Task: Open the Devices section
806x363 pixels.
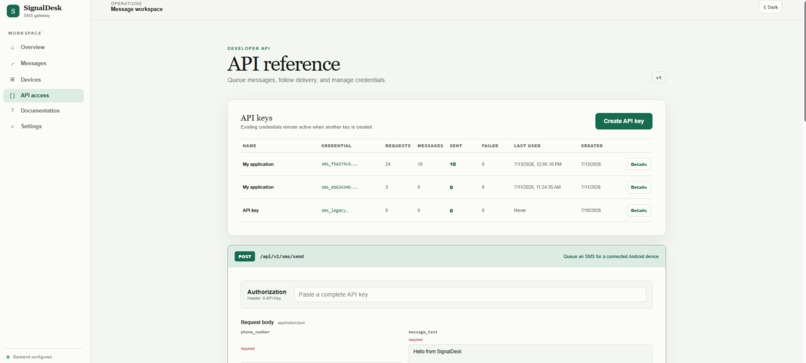Action: [x=43, y=80]
